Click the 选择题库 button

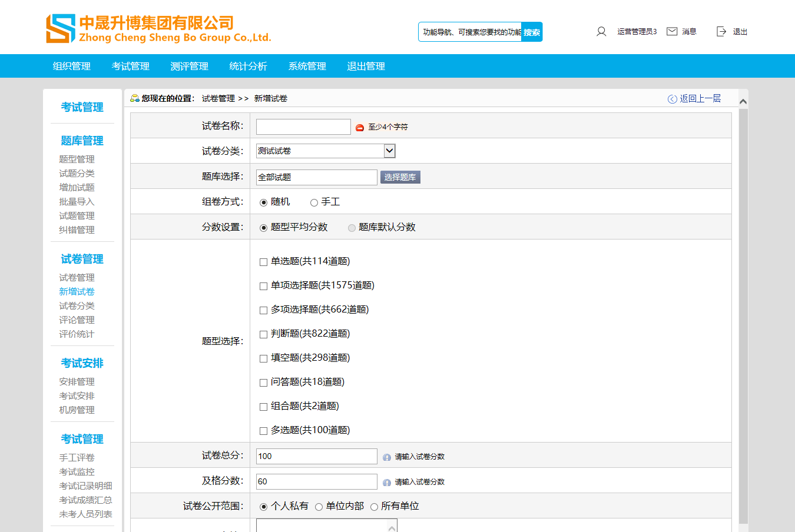(x=400, y=177)
